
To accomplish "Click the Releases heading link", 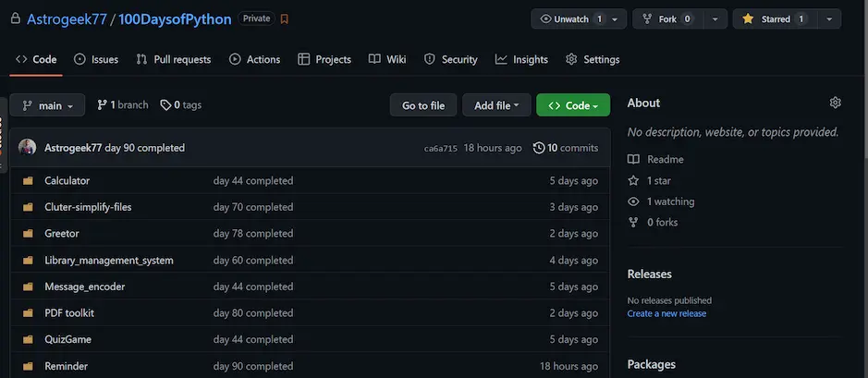I will (649, 274).
